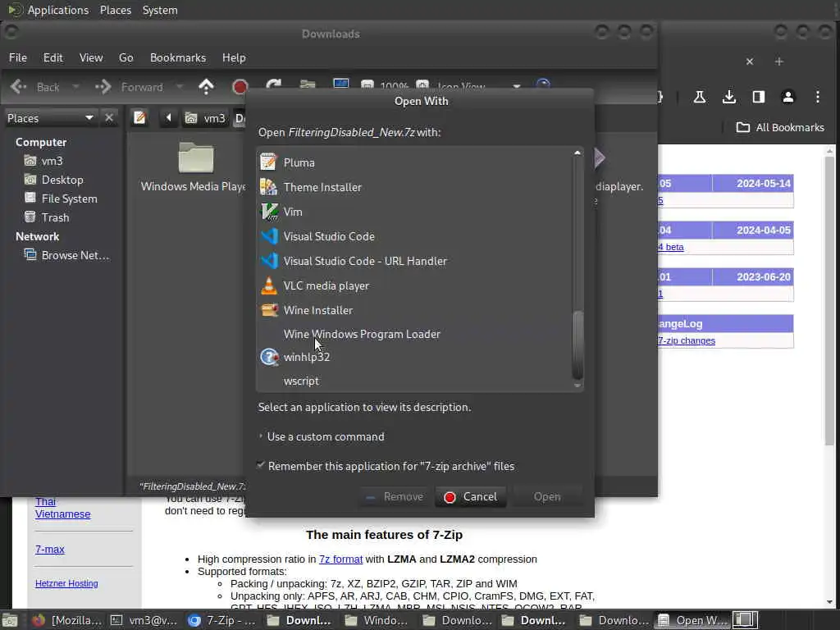Open the System panel menu

[160, 10]
